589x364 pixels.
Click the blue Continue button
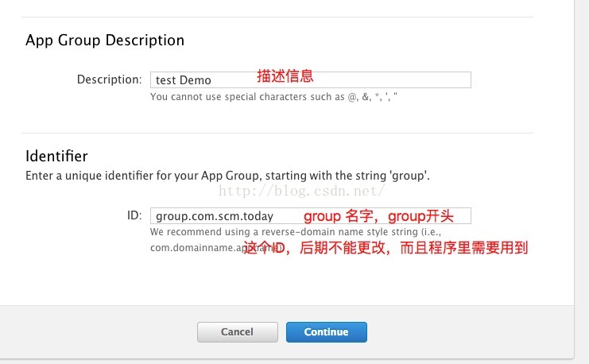(327, 332)
